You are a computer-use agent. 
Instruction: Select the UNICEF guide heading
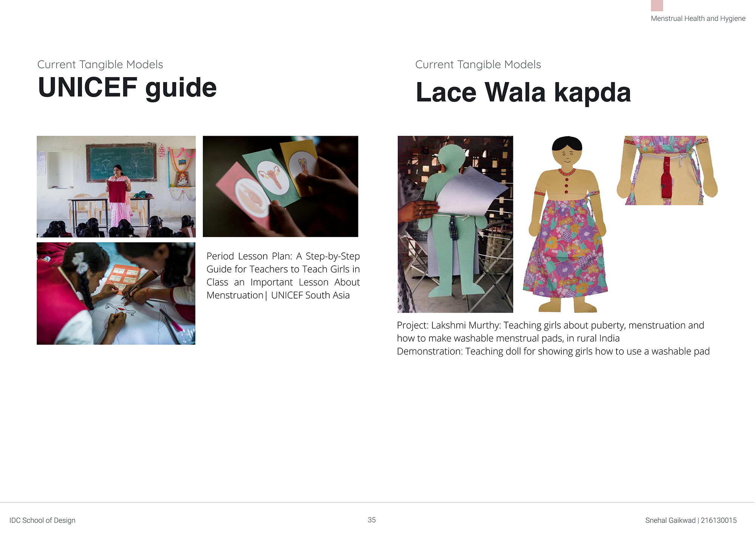[127, 88]
